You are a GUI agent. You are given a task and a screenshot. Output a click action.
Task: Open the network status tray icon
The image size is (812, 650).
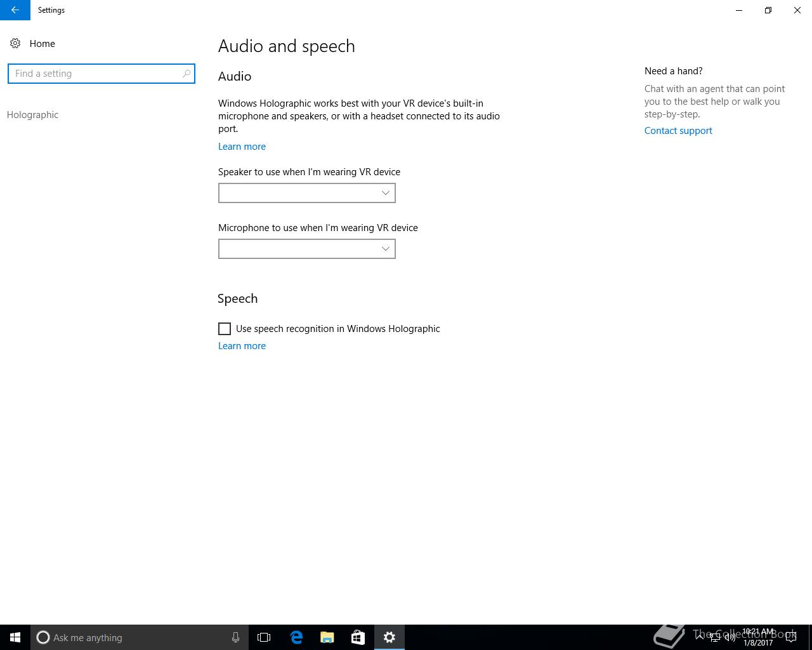[x=715, y=637]
